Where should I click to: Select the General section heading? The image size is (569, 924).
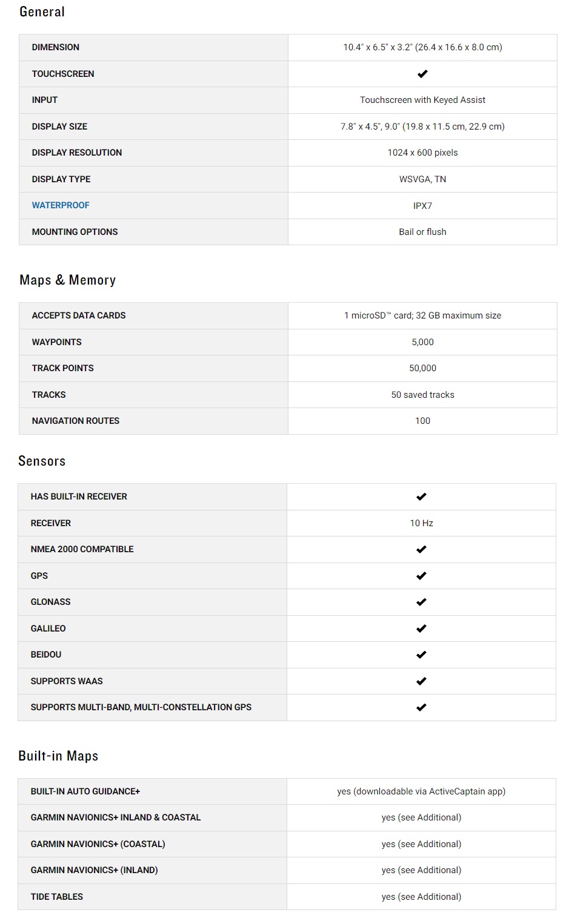pyautogui.click(x=42, y=12)
